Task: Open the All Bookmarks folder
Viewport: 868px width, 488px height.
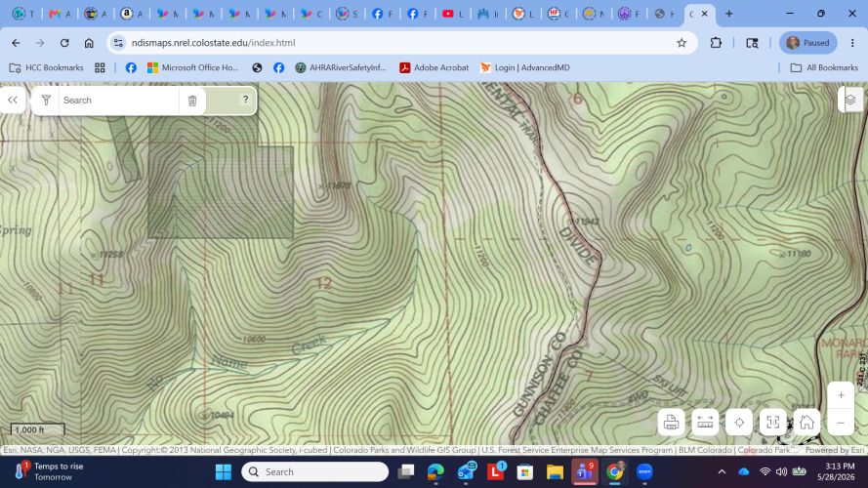Action: click(824, 67)
